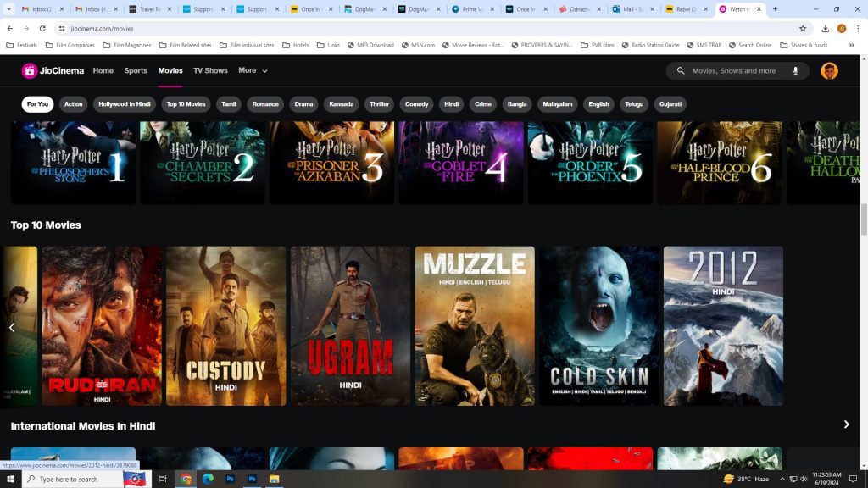Open Ugram movie poster

(x=350, y=326)
